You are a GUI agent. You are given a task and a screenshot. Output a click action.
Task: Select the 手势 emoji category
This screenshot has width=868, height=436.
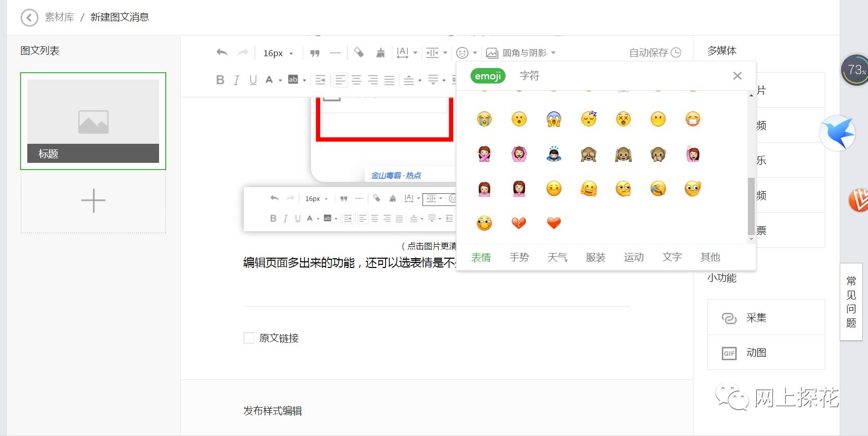pos(519,257)
